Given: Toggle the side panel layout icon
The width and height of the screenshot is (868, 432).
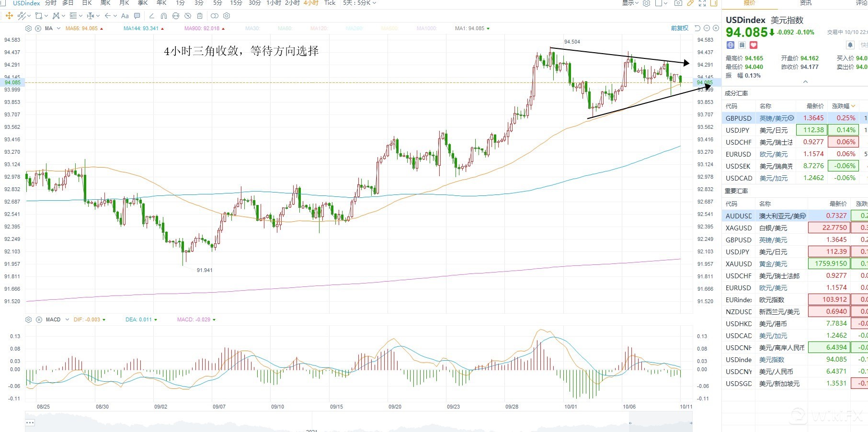Looking at the screenshot, I should point(714,3).
